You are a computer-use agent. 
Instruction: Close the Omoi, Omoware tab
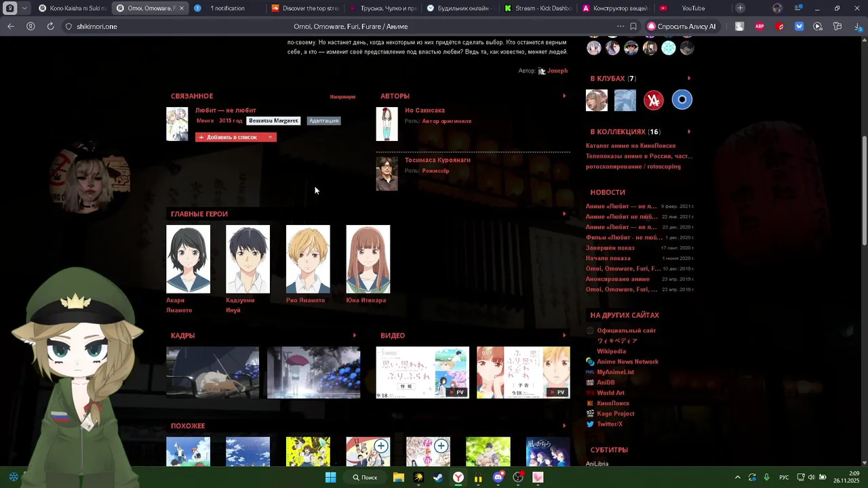[181, 8]
